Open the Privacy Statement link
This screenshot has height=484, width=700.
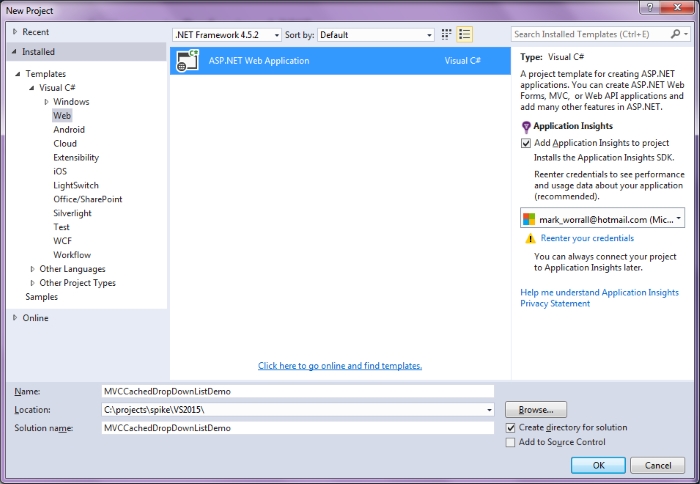pyautogui.click(x=555, y=304)
